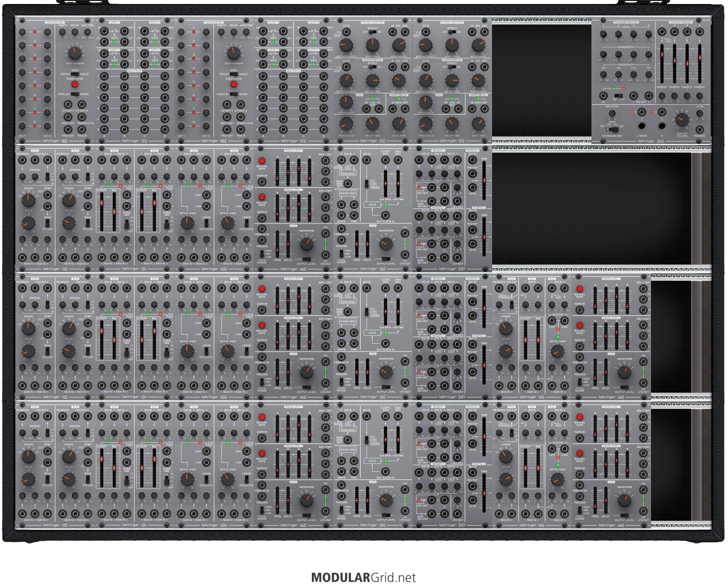Click Envelope 2 Manual Gate on second-row 140
The image size is (728, 588).
pyautogui.click(x=262, y=197)
